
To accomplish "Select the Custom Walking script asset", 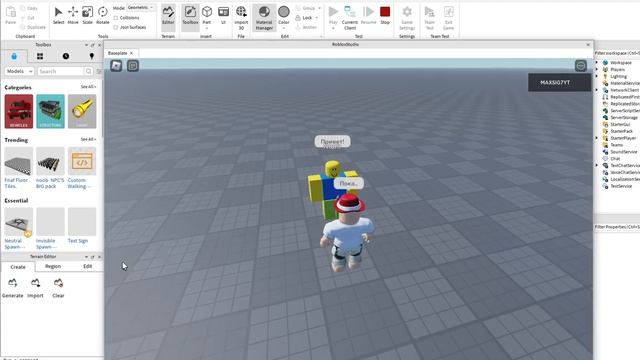I will click(x=82, y=168).
